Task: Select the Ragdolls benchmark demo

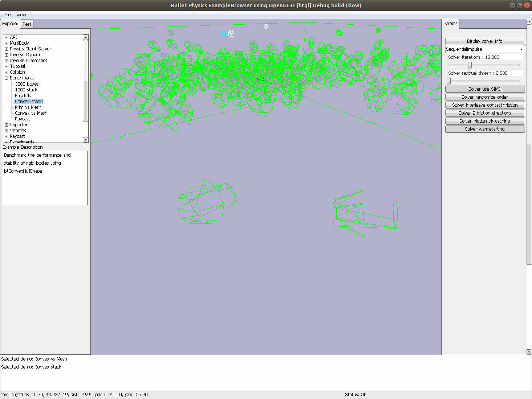Action: [x=23, y=95]
